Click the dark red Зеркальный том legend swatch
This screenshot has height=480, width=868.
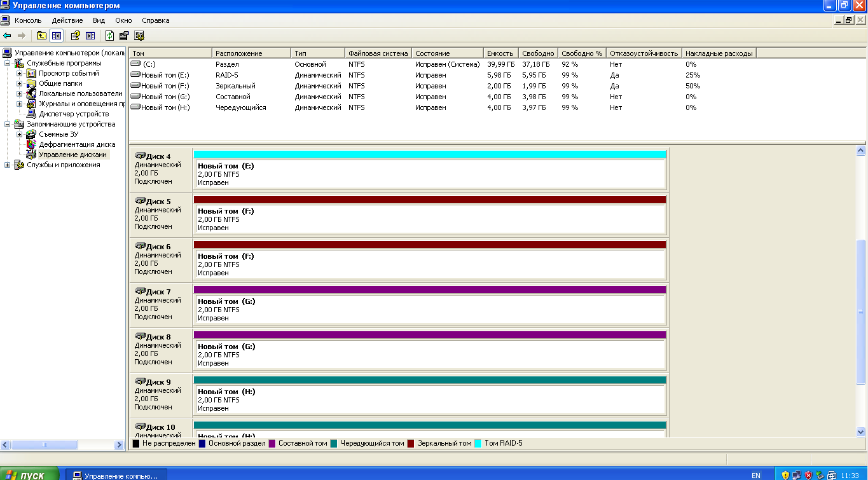pyautogui.click(x=411, y=443)
